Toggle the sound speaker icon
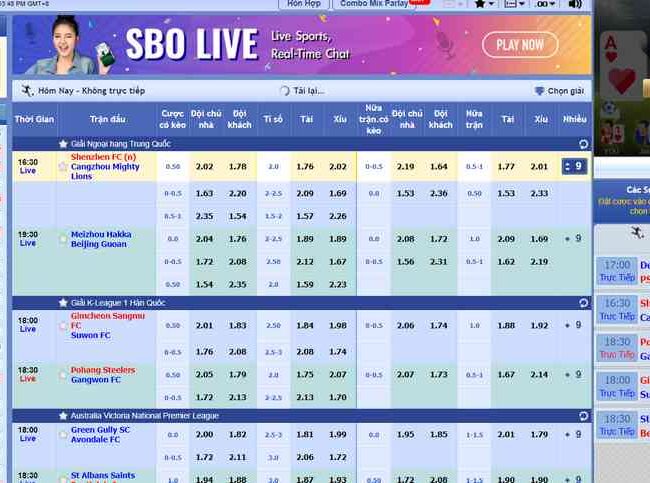The height and width of the screenshot is (483, 650). [575, 4]
